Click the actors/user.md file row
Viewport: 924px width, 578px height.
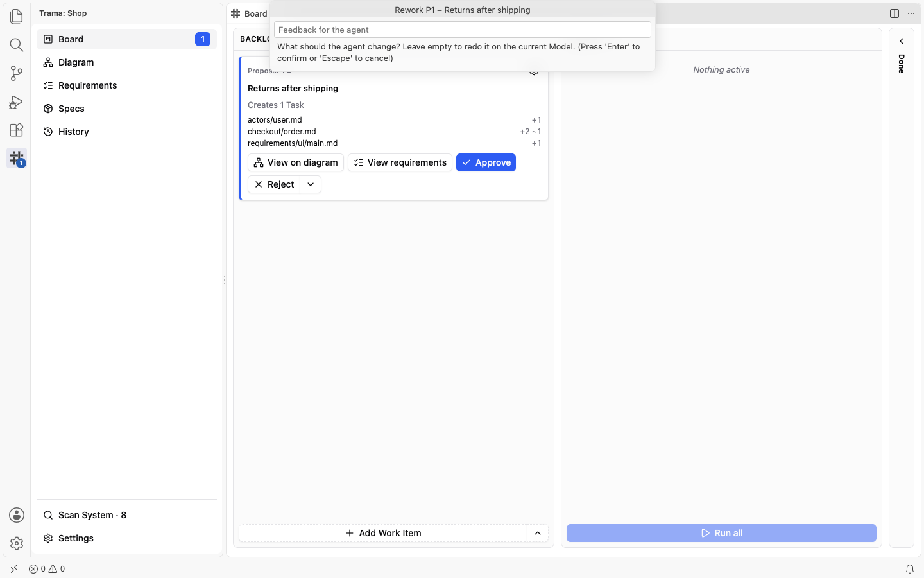point(394,120)
